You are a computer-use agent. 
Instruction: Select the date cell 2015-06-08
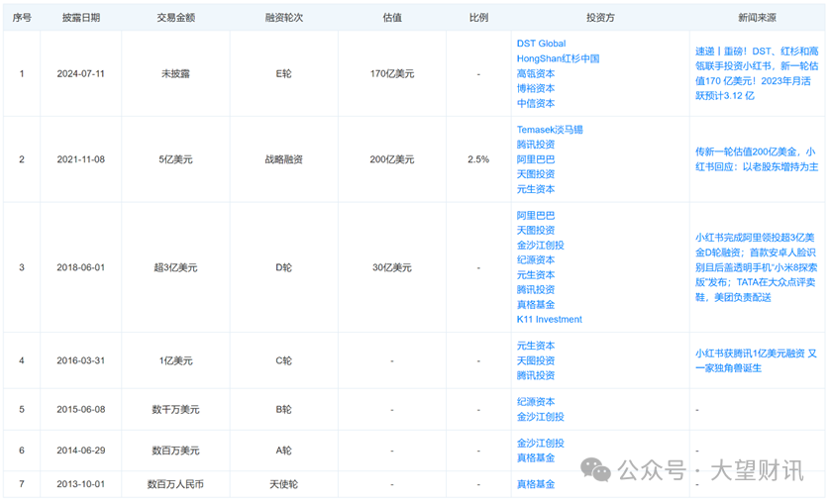coord(81,409)
